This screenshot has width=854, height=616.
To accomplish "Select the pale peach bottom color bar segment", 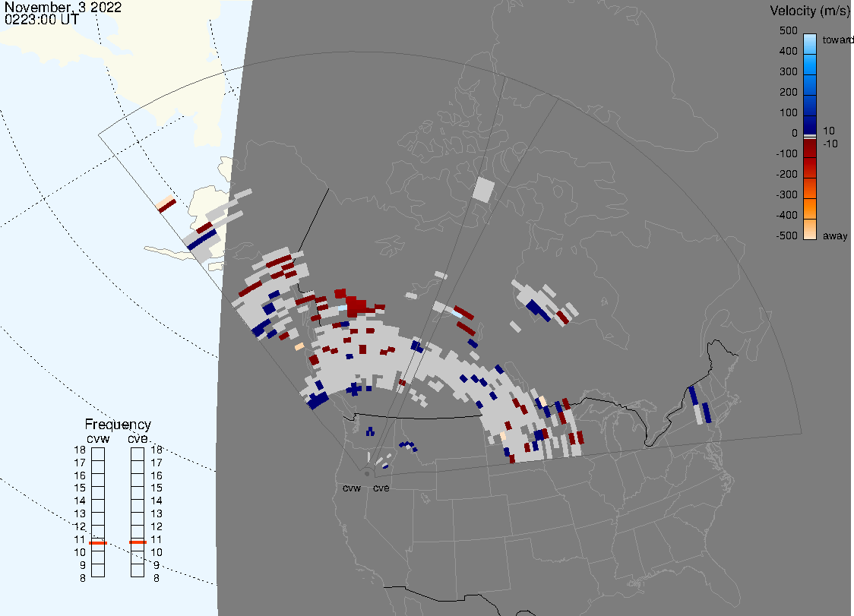I will (810, 229).
